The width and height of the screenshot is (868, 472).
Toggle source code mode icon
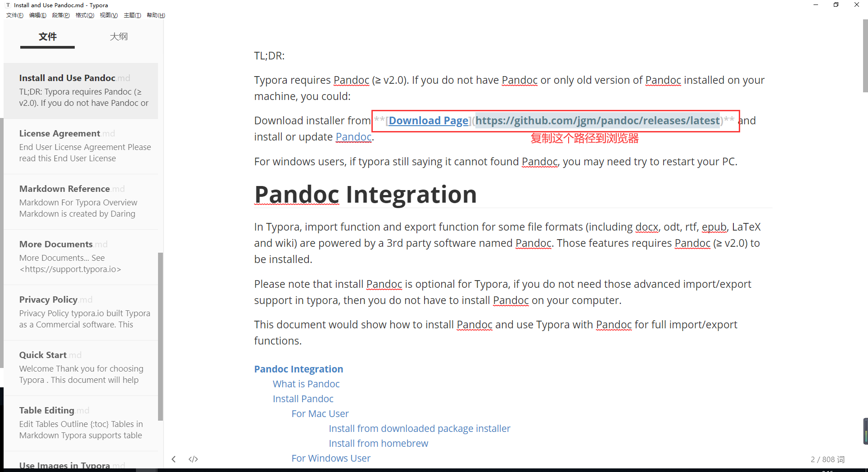click(193, 459)
